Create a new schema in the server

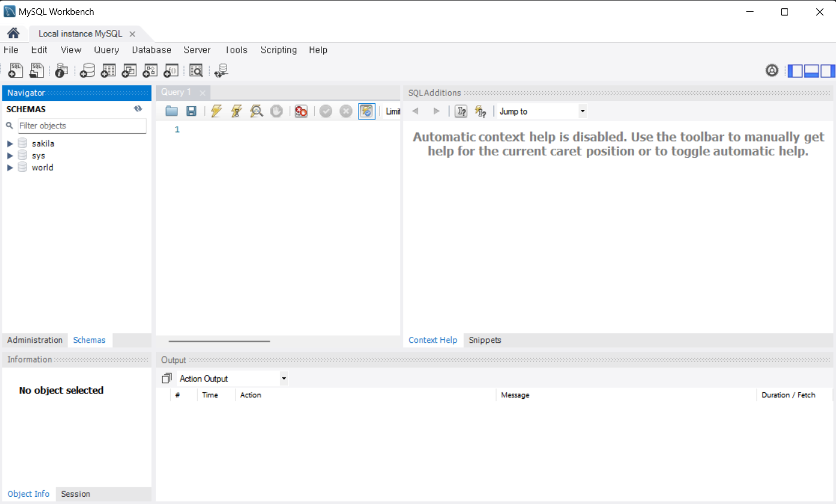[87, 70]
